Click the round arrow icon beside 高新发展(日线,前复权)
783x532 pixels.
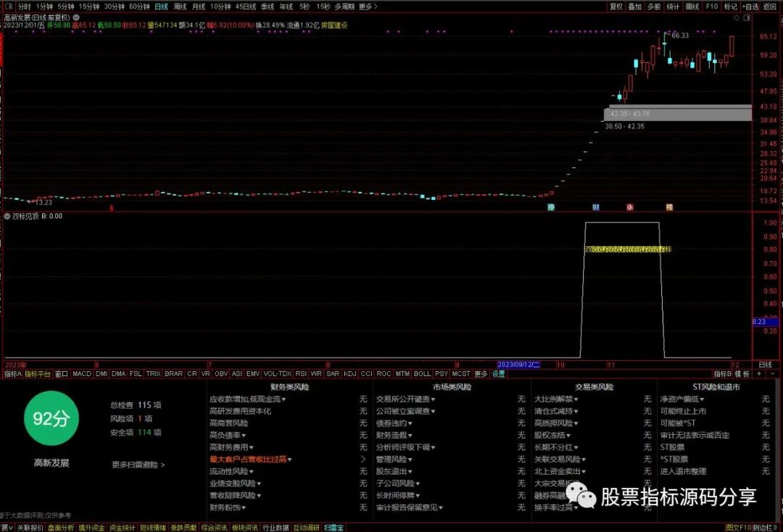pyautogui.click(x=76, y=17)
